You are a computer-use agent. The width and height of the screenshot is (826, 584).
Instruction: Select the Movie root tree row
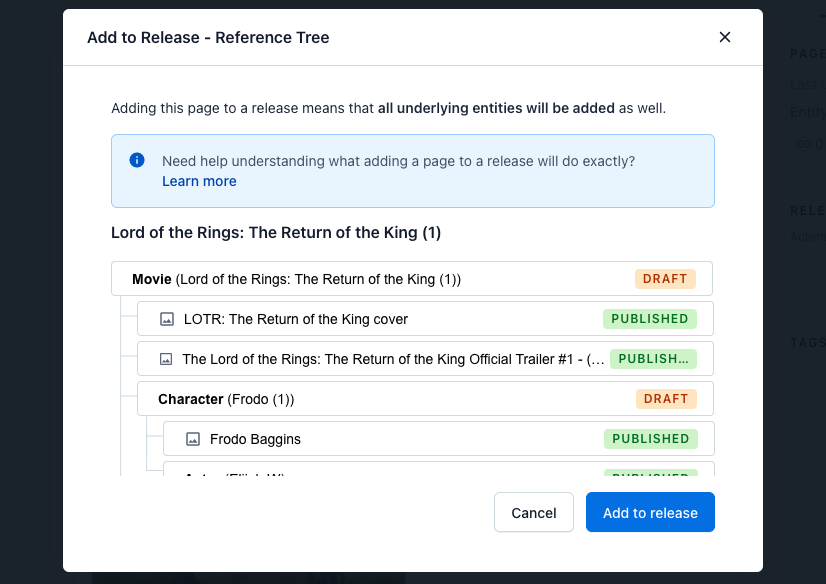pos(380,279)
